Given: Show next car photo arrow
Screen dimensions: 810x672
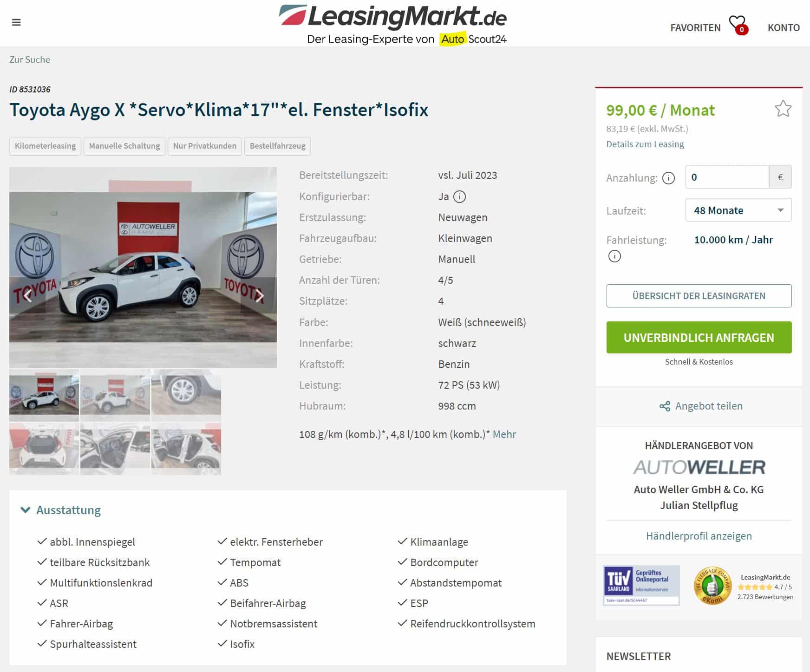Looking at the screenshot, I should pyautogui.click(x=259, y=295).
